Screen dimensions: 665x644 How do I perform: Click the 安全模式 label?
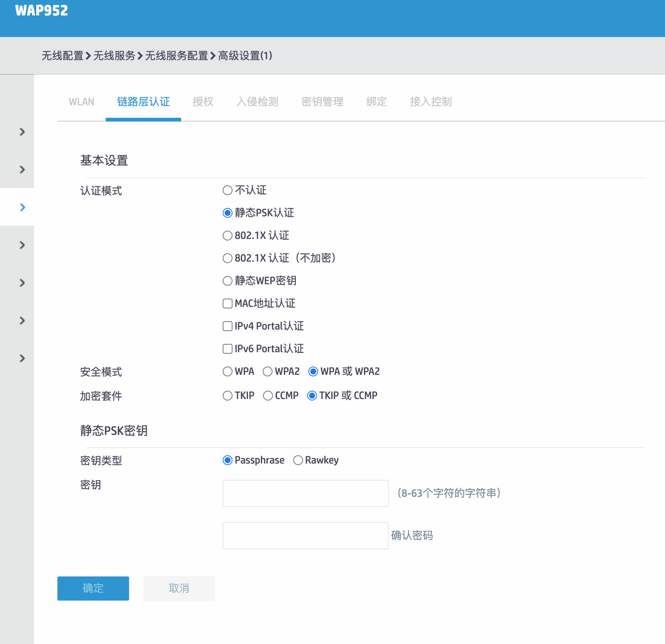[x=101, y=372]
